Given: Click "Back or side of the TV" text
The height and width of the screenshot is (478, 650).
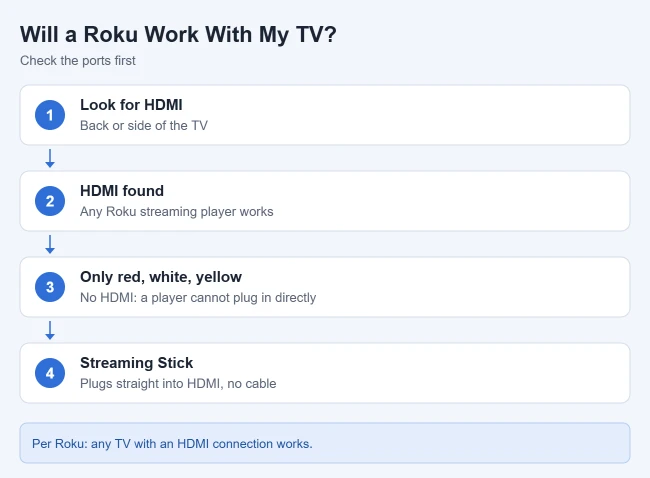Looking at the screenshot, I should [144, 125].
